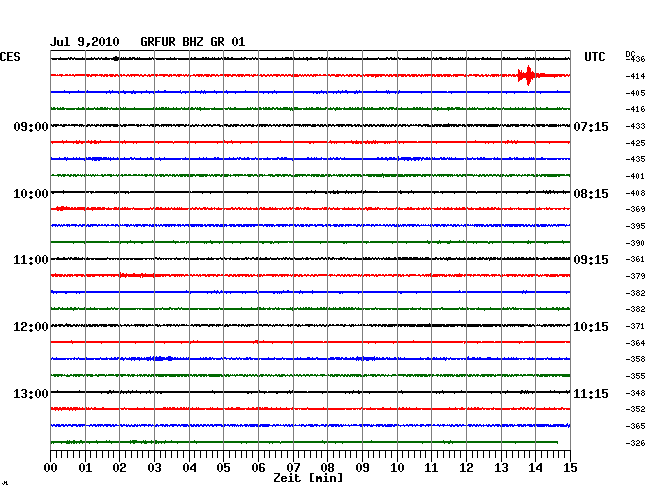
Task: Click the 15 minute axis label
Action: tap(570, 468)
